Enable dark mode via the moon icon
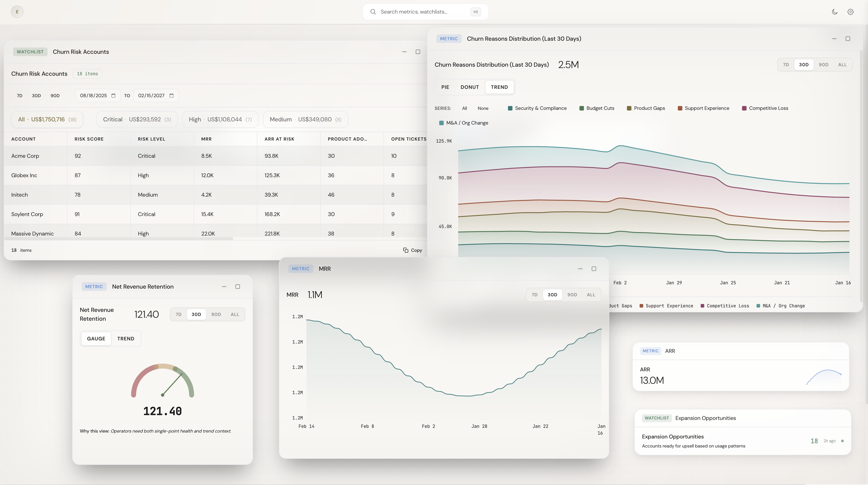 click(834, 12)
